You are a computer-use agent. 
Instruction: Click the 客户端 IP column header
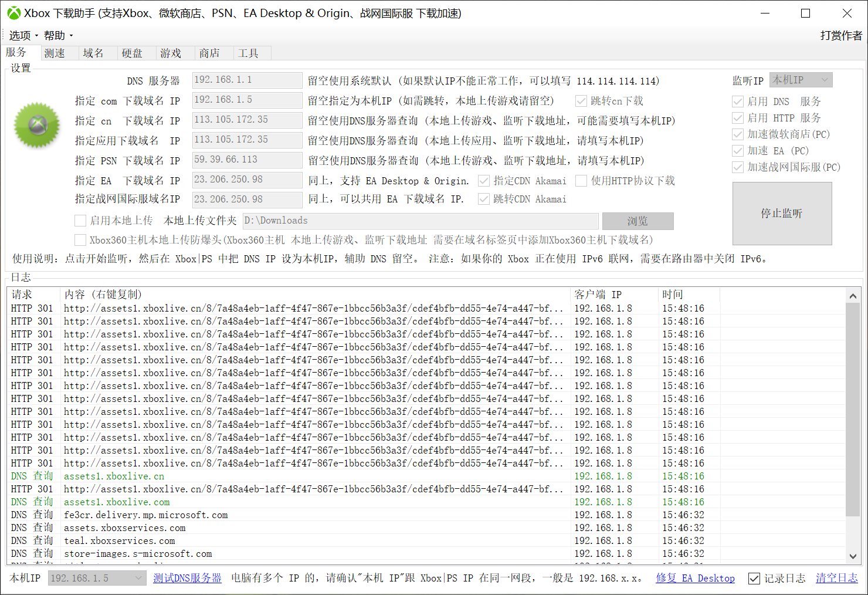click(x=614, y=295)
